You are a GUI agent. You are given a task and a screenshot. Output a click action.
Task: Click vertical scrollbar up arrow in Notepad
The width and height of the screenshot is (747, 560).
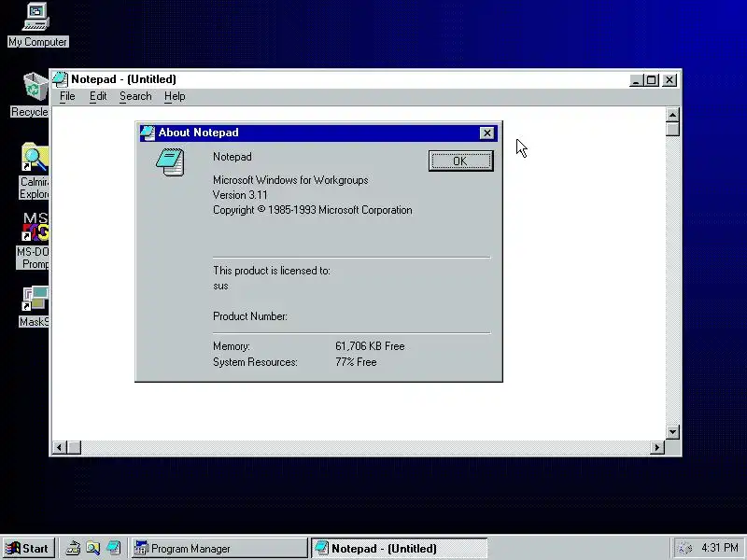coord(672,115)
